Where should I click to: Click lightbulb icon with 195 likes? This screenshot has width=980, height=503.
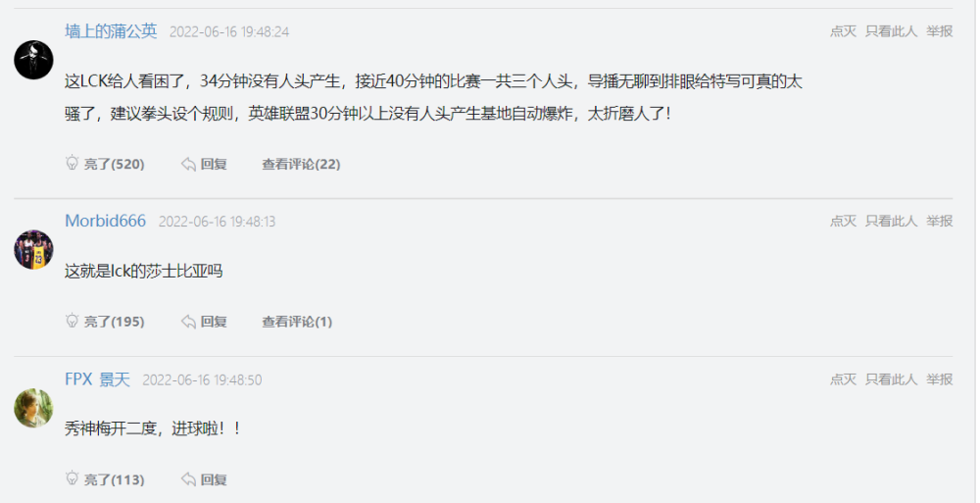coord(72,321)
